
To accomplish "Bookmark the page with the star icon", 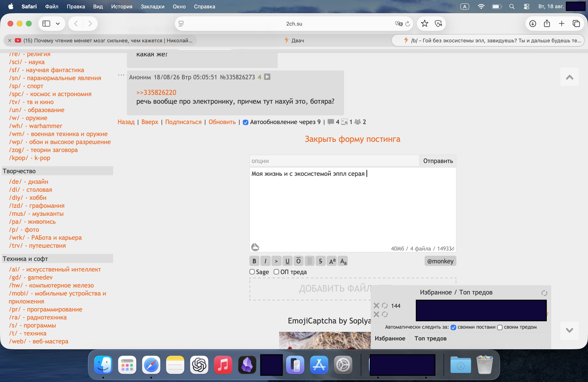I will [424, 24].
